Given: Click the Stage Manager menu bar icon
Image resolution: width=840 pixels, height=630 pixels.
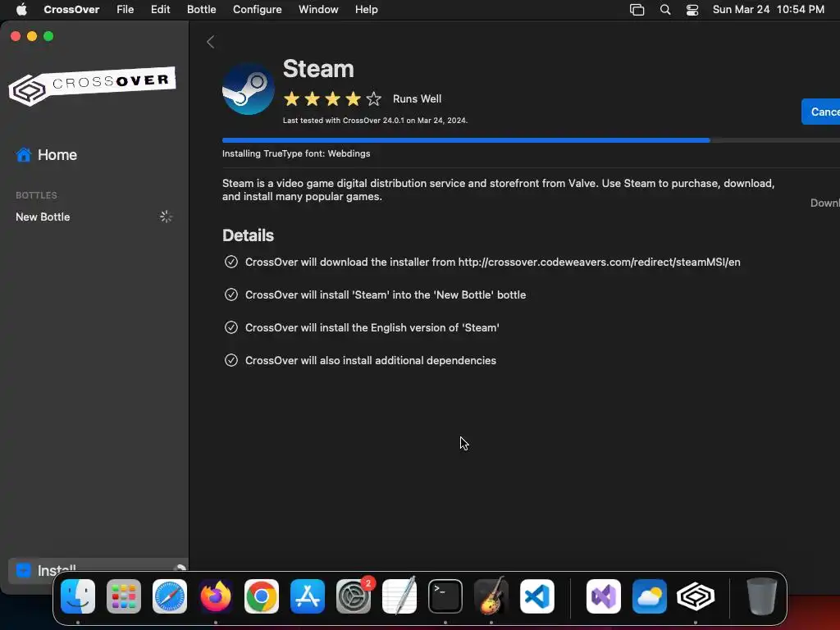Looking at the screenshot, I should click(x=637, y=10).
